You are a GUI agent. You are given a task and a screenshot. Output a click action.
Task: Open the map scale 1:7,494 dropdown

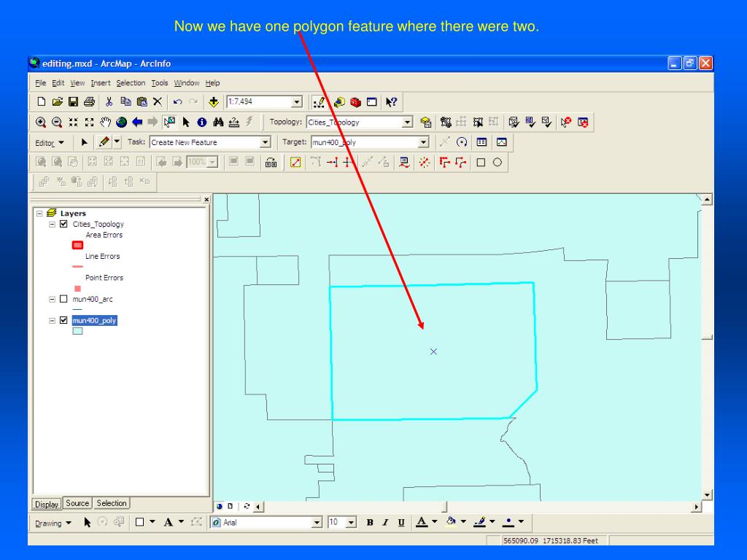(297, 102)
